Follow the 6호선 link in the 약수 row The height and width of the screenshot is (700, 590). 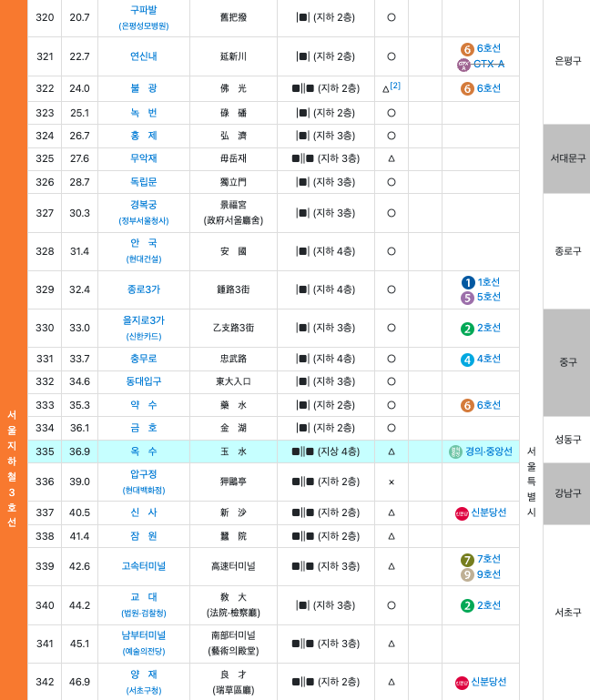[489, 405]
